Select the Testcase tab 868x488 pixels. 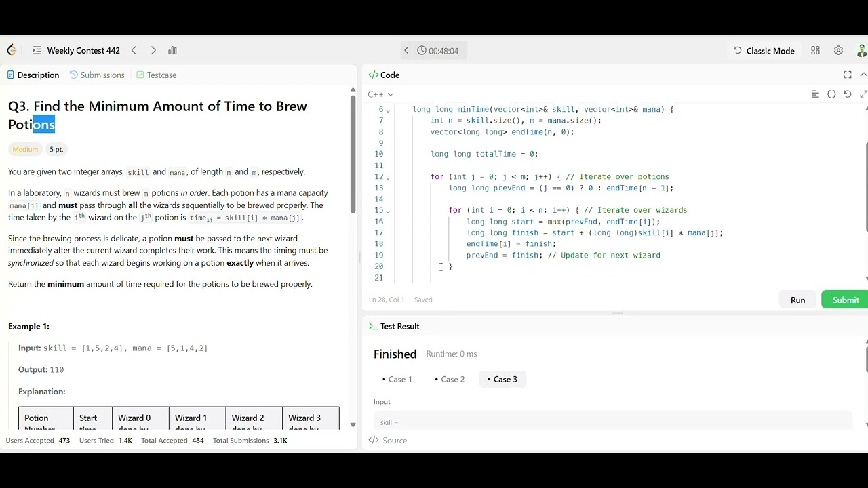click(156, 75)
